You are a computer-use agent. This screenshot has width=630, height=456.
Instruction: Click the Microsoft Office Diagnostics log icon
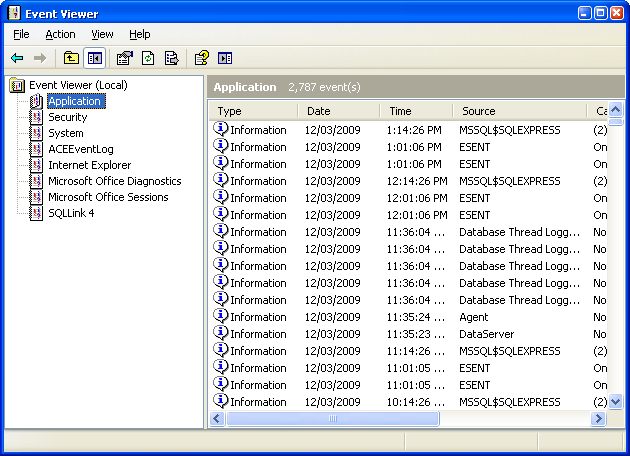(x=36, y=181)
